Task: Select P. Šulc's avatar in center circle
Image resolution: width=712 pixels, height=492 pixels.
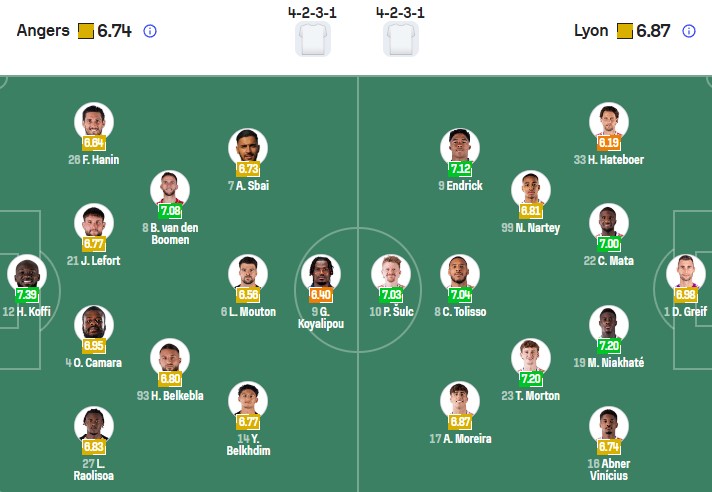Action: click(x=390, y=272)
